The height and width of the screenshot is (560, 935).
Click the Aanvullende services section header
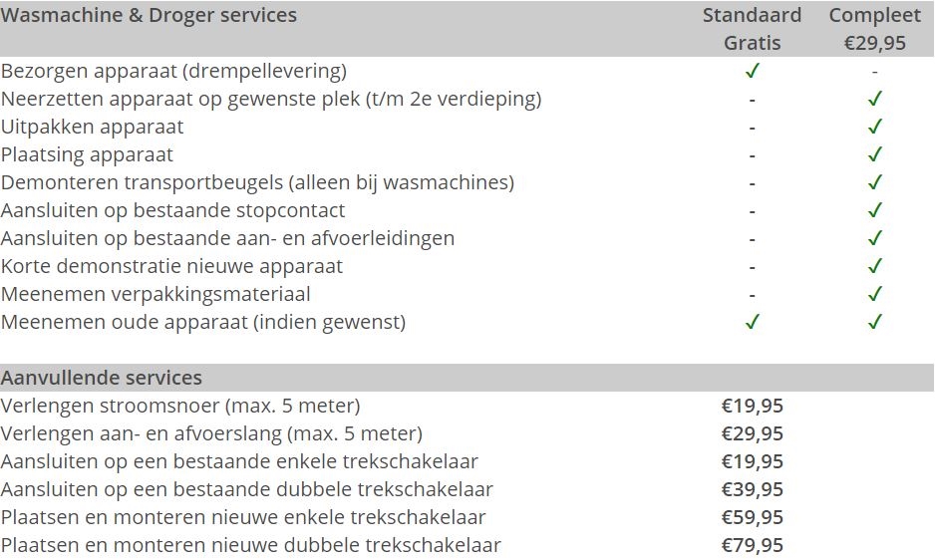(x=102, y=378)
